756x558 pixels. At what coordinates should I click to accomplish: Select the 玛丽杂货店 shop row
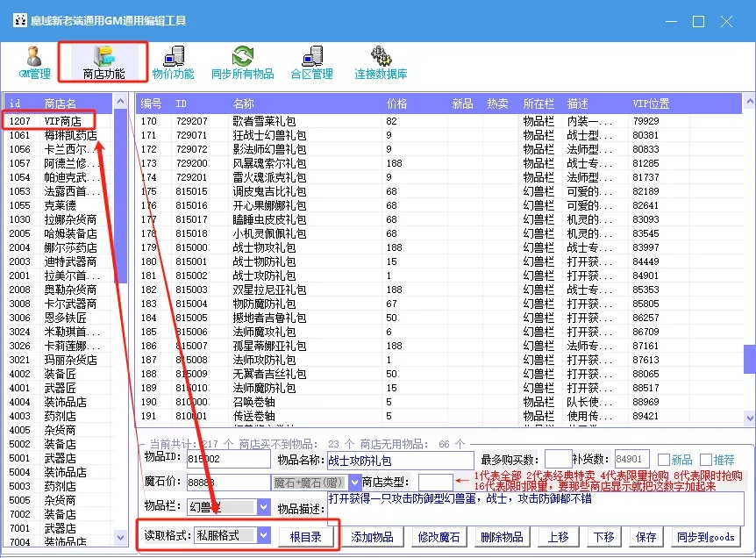(x=58, y=360)
